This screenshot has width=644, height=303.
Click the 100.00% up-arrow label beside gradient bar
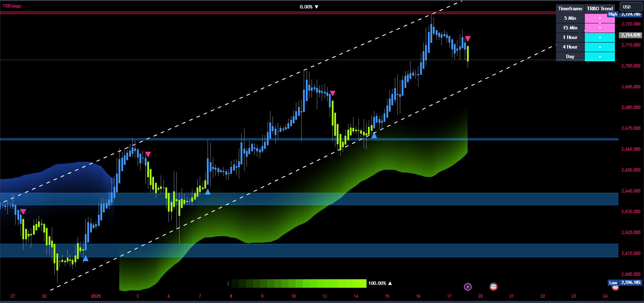pyautogui.click(x=380, y=283)
